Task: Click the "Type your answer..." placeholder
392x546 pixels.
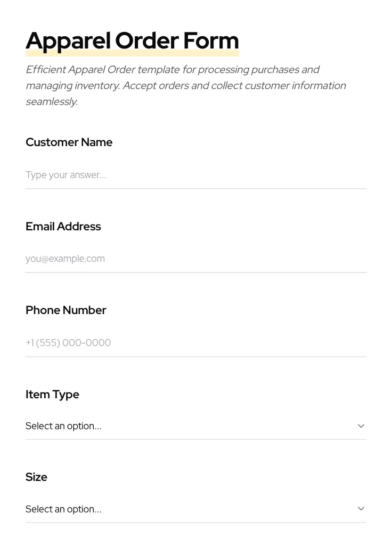Action: click(66, 175)
